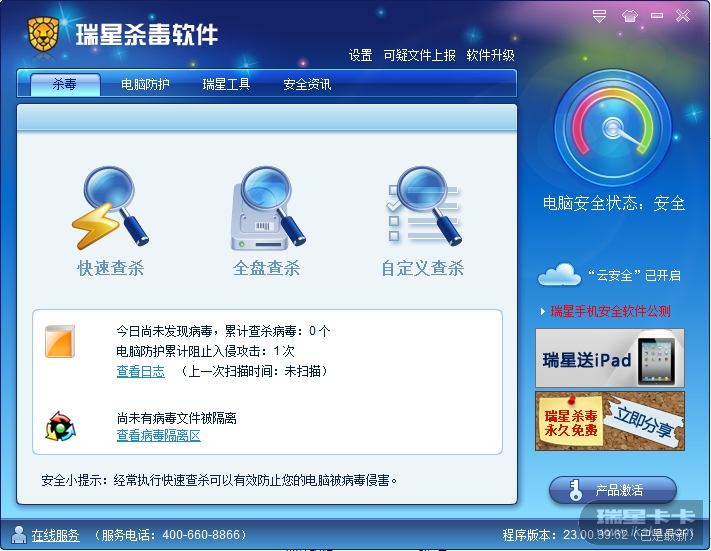Close the Rising antivirus window
The image size is (711, 551).
(x=682, y=16)
